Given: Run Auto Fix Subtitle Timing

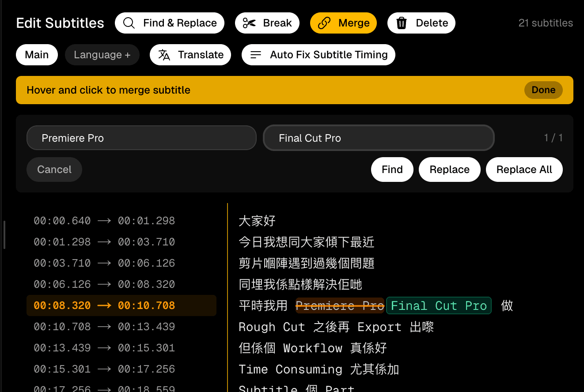Looking at the screenshot, I should click(x=318, y=55).
